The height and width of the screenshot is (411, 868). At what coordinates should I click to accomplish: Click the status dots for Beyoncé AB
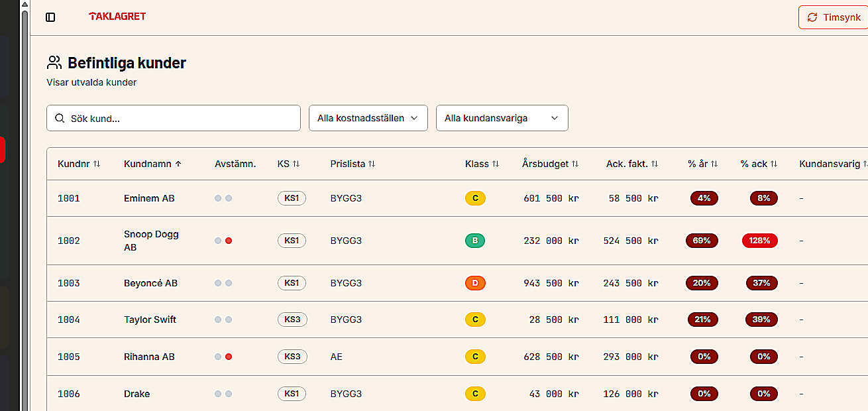tap(223, 283)
